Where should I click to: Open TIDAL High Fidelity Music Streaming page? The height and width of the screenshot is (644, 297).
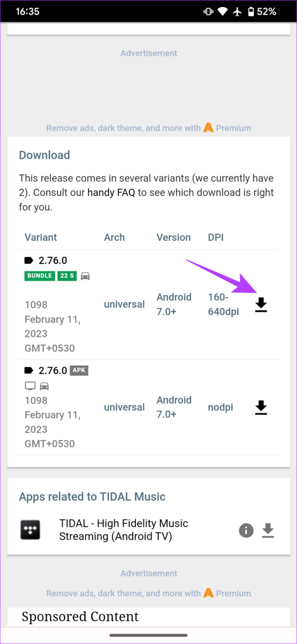coord(124,529)
